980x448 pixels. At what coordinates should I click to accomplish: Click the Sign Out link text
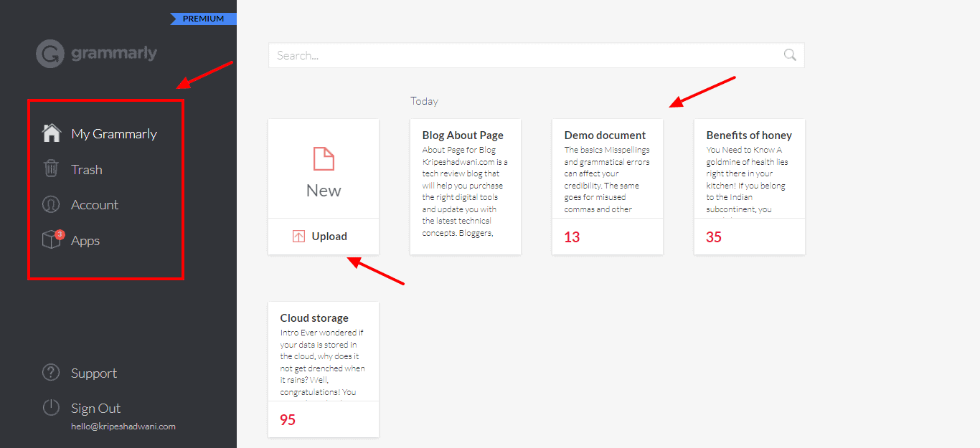(95, 409)
